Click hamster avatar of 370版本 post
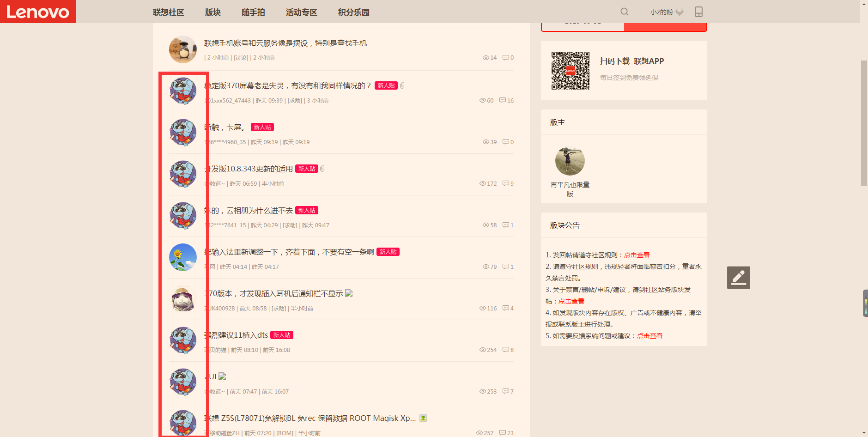868x437 pixels. pyautogui.click(x=183, y=299)
